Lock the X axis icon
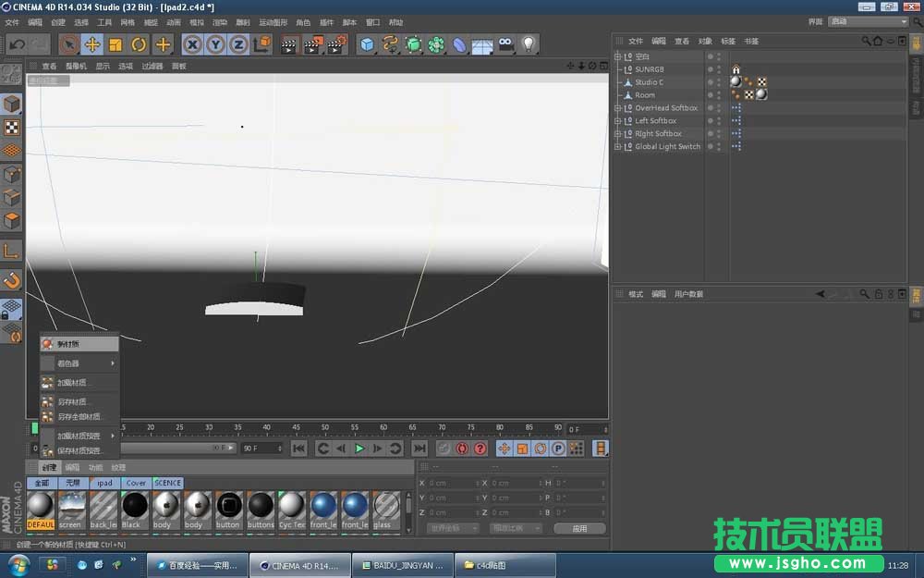This screenshot has width=924, height=578. pyautogui.click(x=192, y=43)
